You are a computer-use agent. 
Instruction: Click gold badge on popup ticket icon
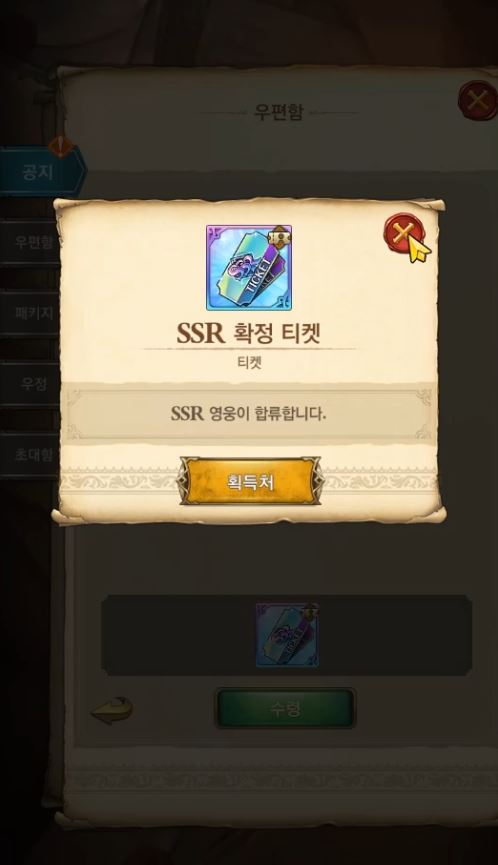(280, 237)
